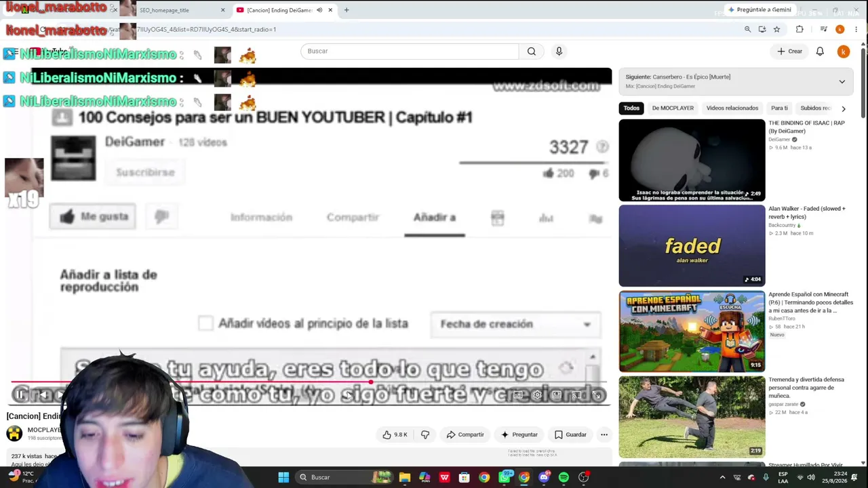Open YouTube notifications bell

(820, 52)
